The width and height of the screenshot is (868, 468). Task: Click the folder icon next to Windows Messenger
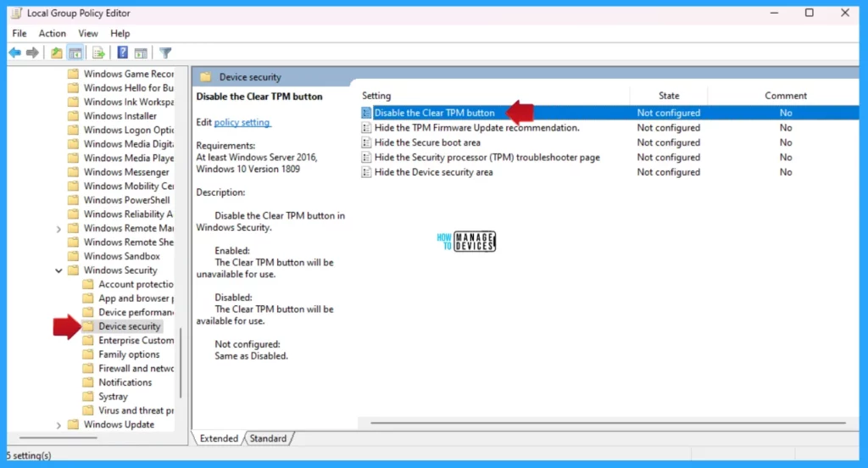(x=73, y=172)
